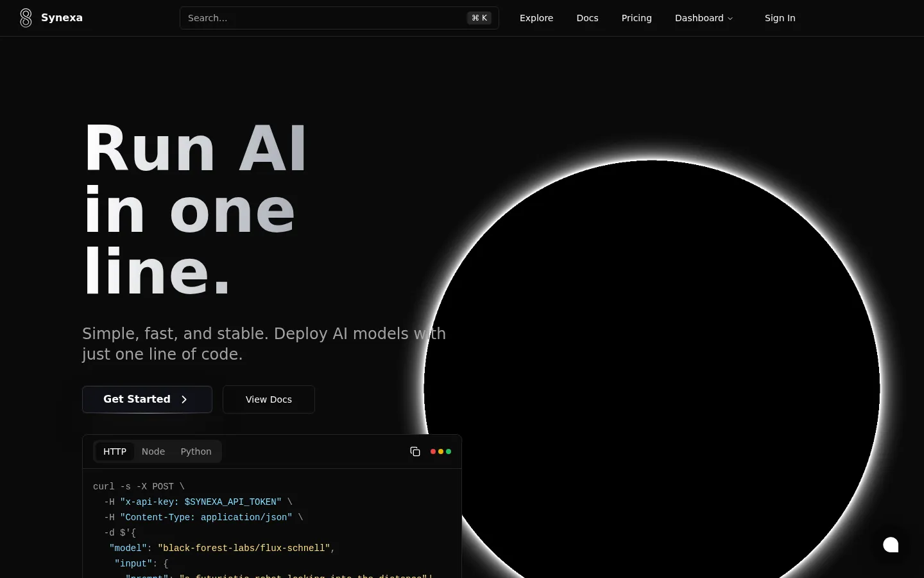This screenshot has height=578, width=924.
Task: Click the curl -s -X POST line
Action: coord(139,486)
